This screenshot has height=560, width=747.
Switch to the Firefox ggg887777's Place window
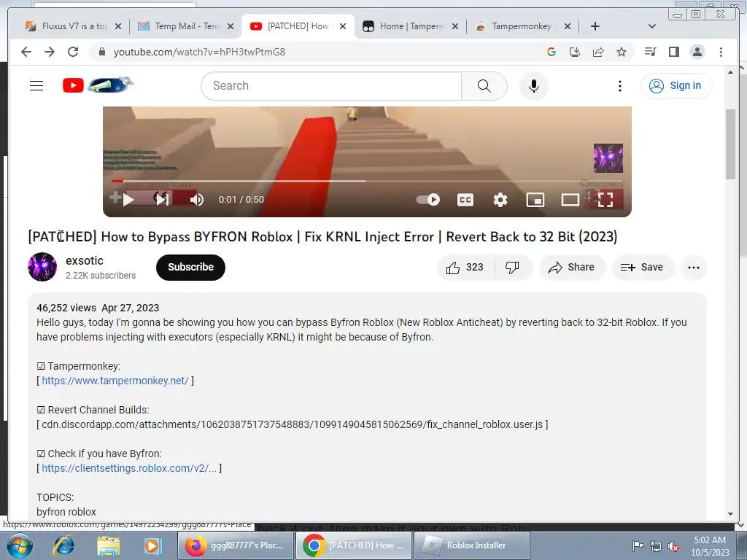236,545
